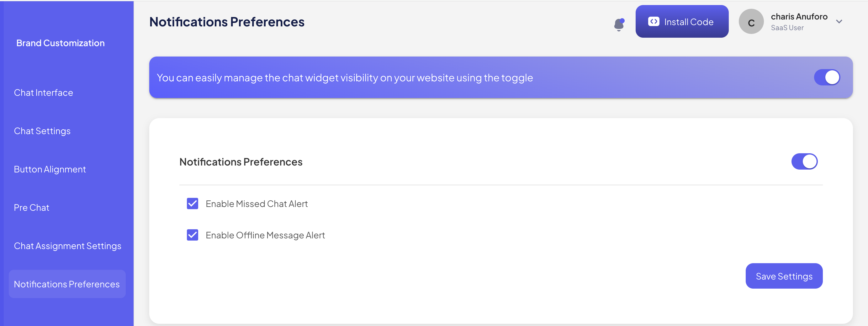Uncheck the Enable Missed Chat Alert checkbox
This screenshot has width=868, height=326.
tap(193, 204)
